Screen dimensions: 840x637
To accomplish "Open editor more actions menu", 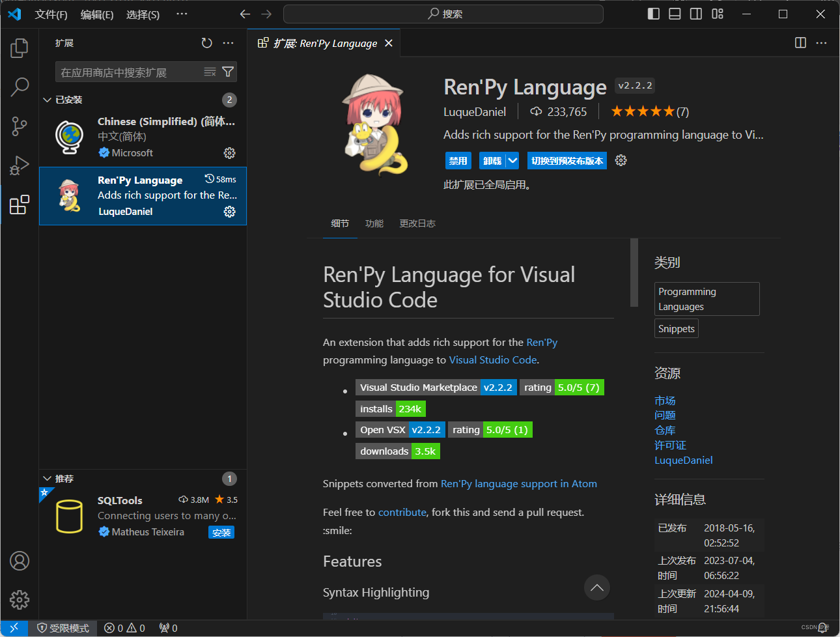I will (x=821, y=43).
